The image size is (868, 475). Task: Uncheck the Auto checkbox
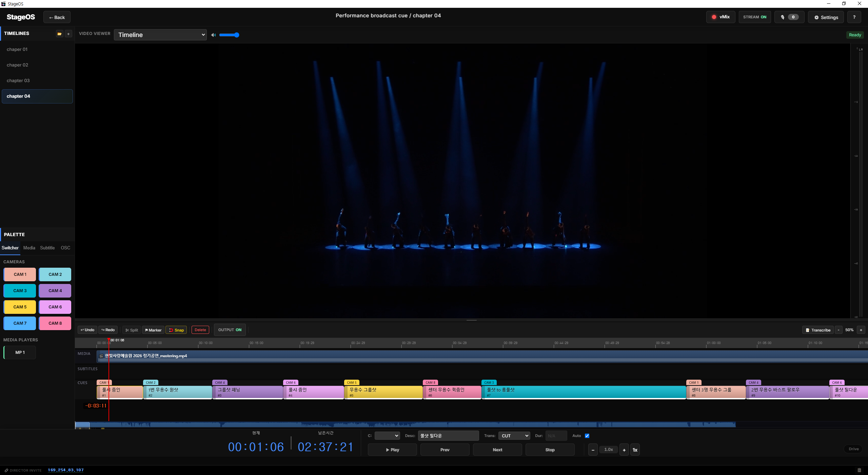coord(587,436)
